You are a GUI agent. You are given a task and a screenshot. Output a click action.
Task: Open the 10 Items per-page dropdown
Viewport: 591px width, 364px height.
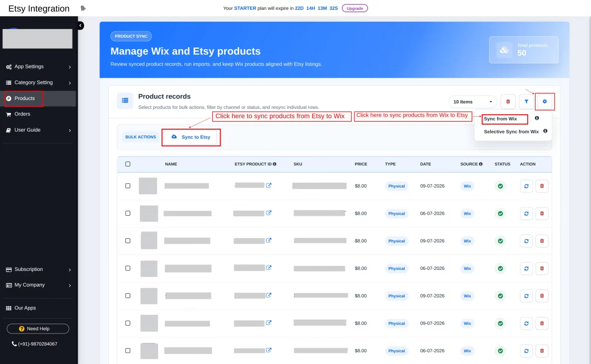[473, 102]
